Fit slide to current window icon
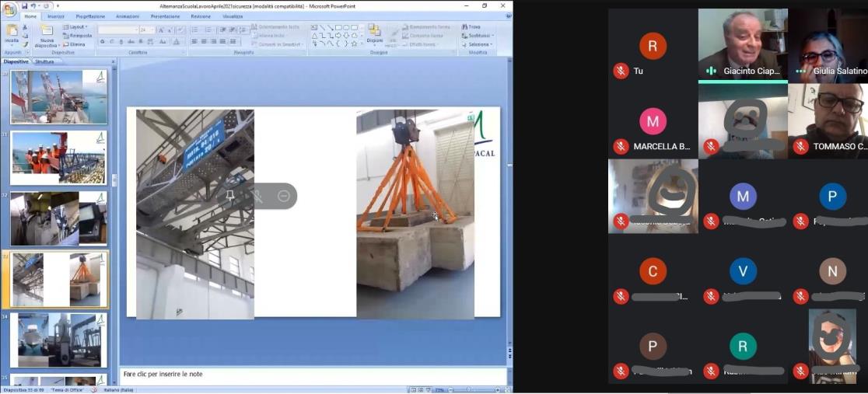Viewport: 868px width, 394px height. point(507,389)
